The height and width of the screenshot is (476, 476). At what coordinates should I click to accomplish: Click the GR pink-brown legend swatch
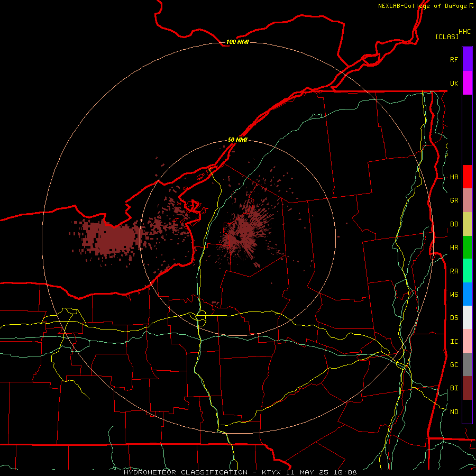point(467,200)
